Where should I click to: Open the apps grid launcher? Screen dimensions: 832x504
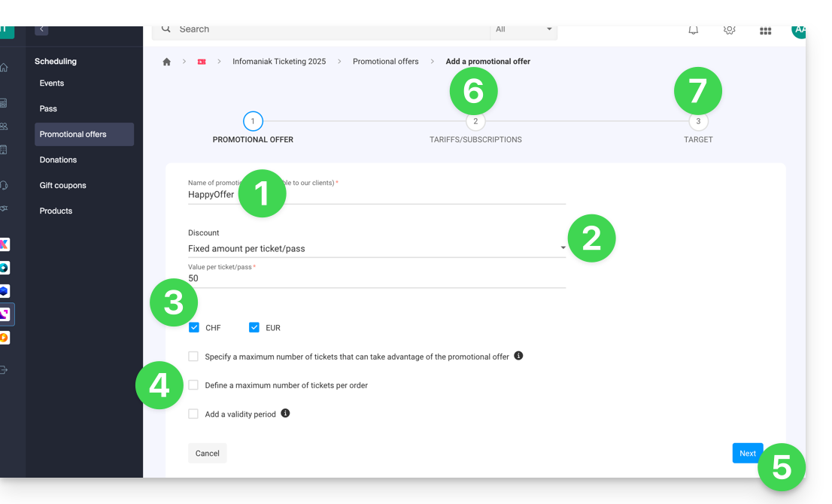[765, 31]
